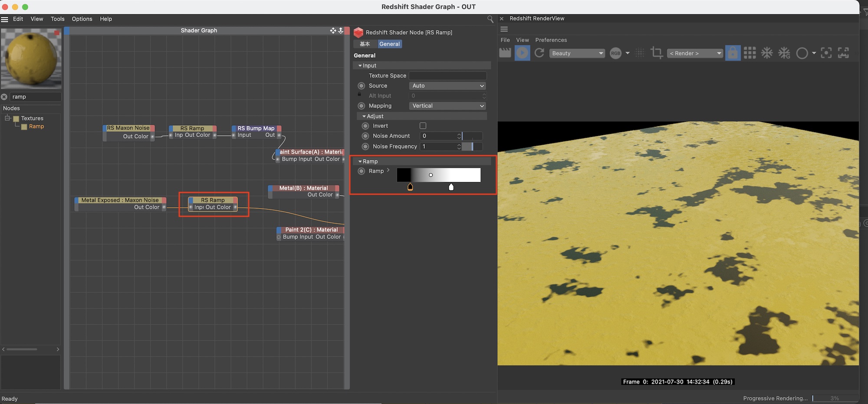Viewport: 868px width, 404px height.
Task: Select the crop region render tool
Action: [656, 53]
